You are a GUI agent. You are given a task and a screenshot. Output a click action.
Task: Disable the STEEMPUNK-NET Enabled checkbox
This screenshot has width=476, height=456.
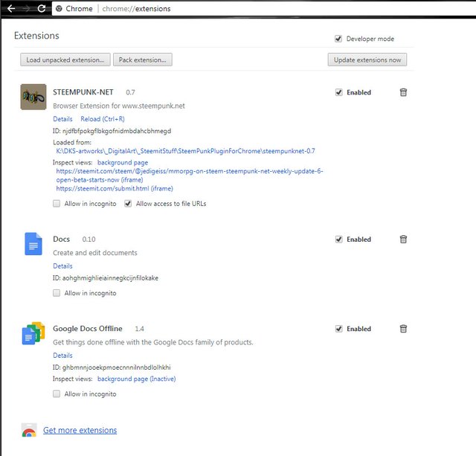point(339,92)
